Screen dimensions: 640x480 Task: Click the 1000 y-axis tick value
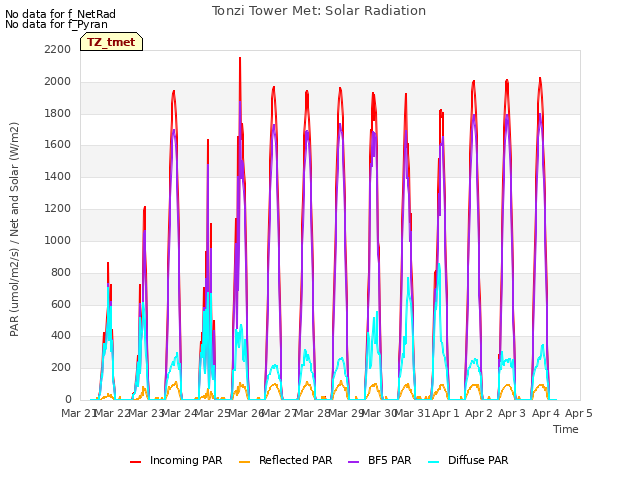[x=58, y=240]
